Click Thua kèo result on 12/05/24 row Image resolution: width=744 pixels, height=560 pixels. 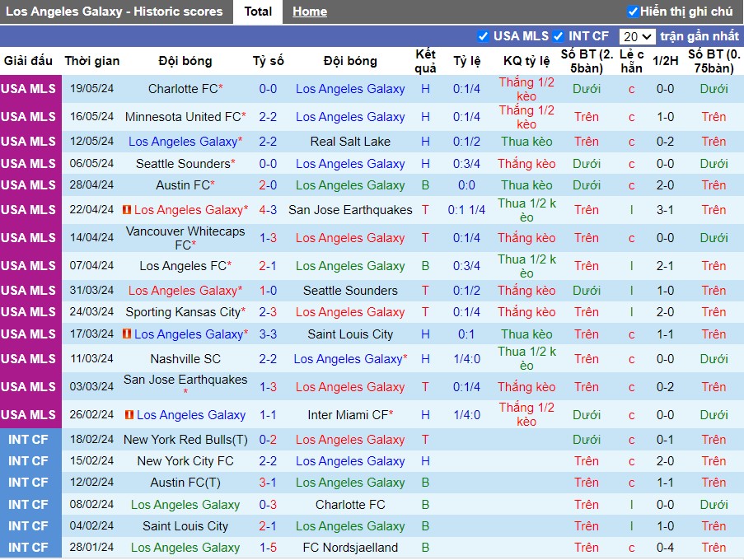526,142
